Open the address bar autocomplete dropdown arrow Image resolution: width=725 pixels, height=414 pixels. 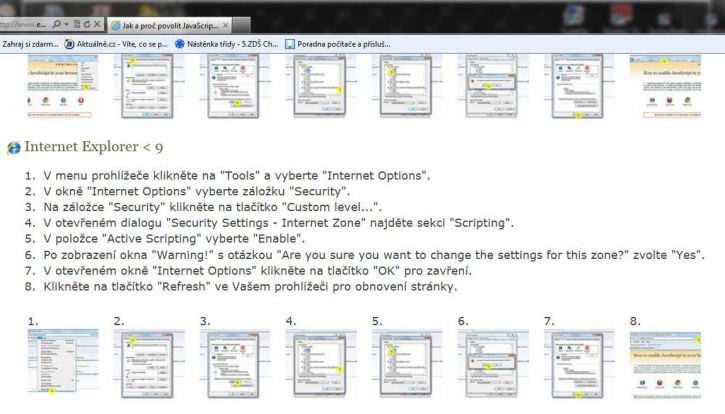[x=66, y=24]
